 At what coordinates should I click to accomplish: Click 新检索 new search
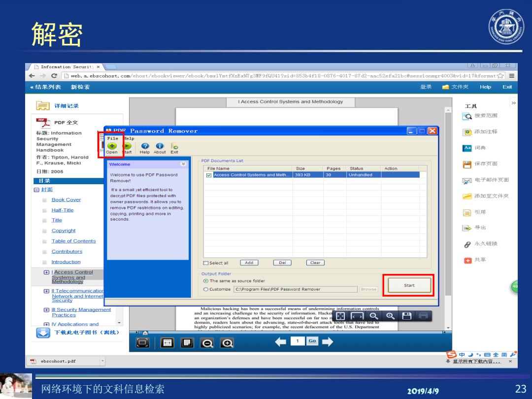80,87
